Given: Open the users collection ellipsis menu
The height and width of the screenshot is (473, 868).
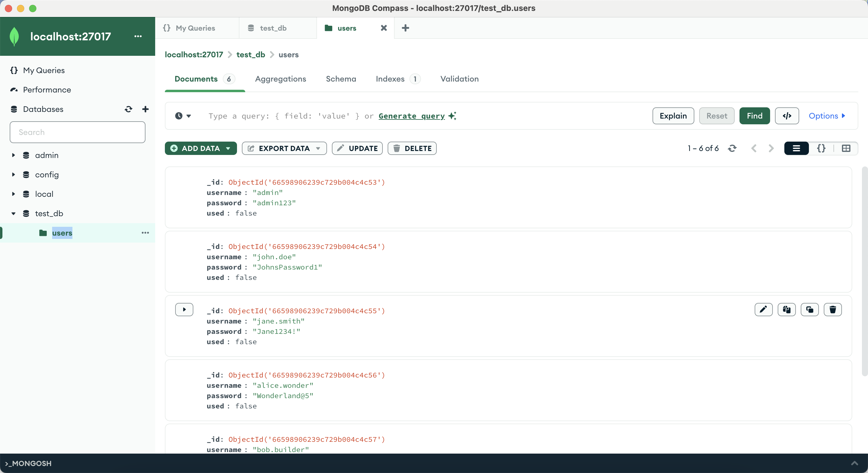Looking at the screenshot, I should [145, 233].
